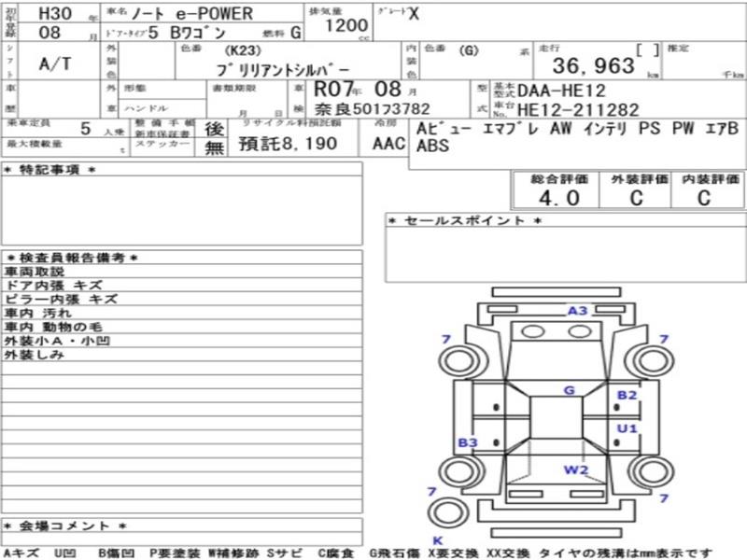Click the 無 sticker mark
Viewport: 747px width, 560px height.
coord(215,147)
